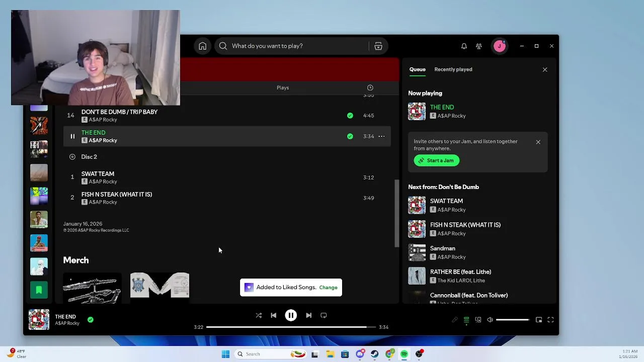Open now playing album cover in player bar

pyautogui.click(x=39, y=320)
